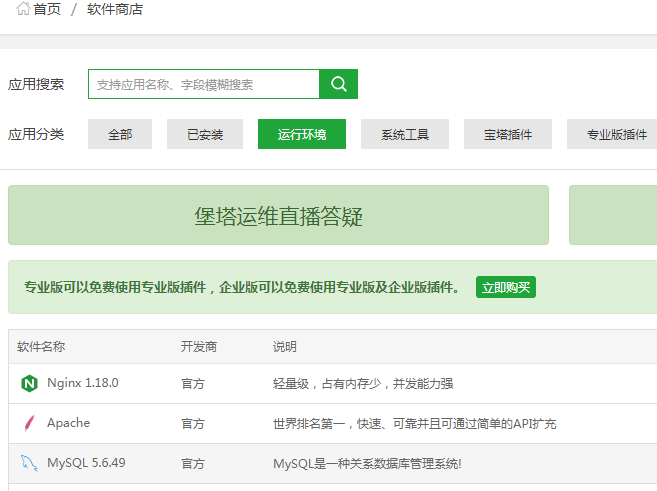Open MySQL 5.6.49 software entry
The width and height of the screenshot is (657, 491).
86,463
